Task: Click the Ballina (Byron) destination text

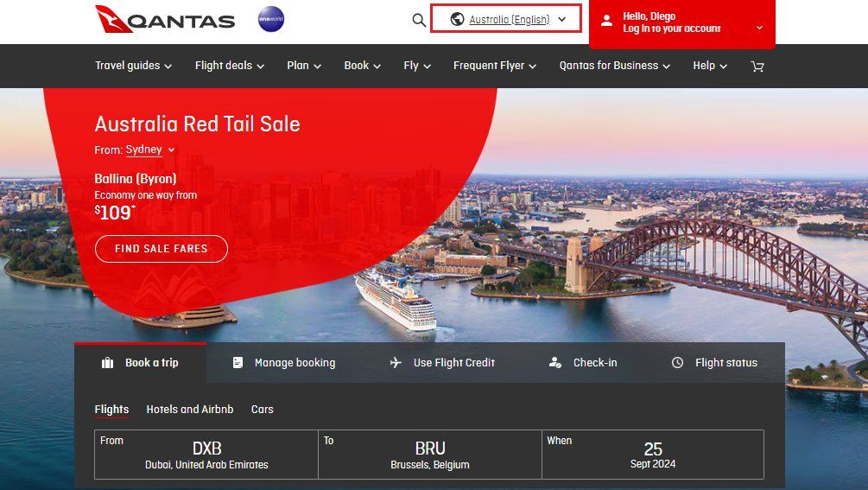Action: pyautogui.click(x=136, y=179)
